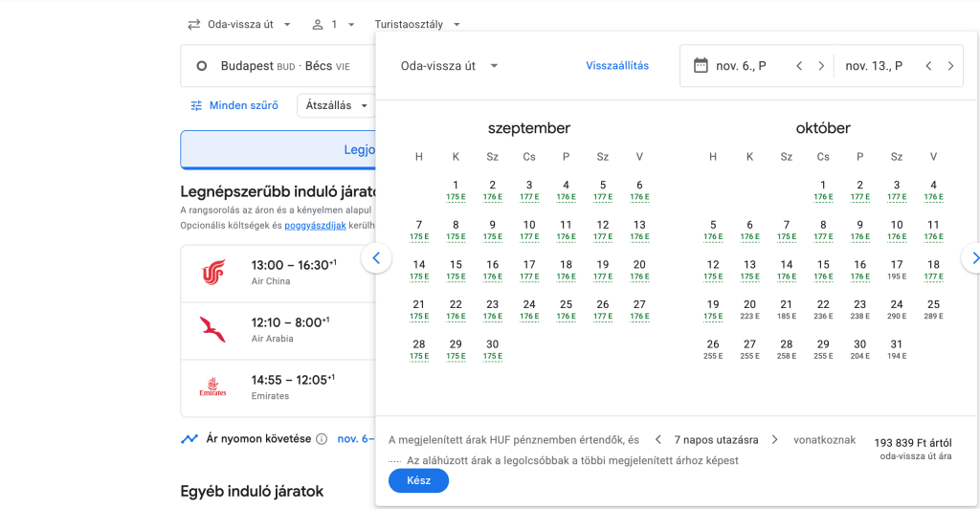Image resolution: width=980 pixels, height=509 pixels.
Task: Open the passenger count dropdown
Action: [333, 24]
